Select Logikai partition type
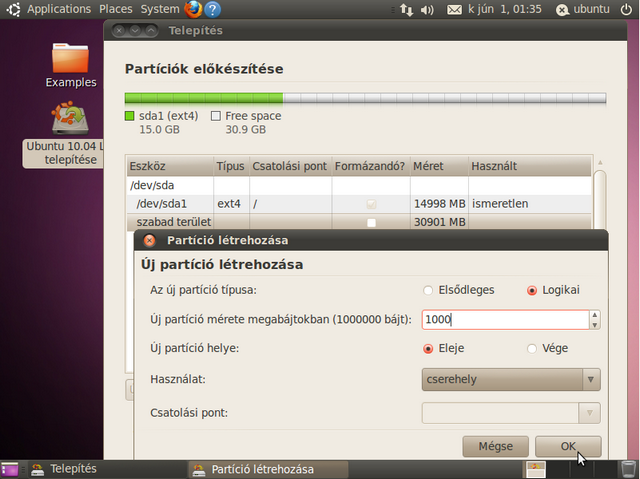Screen dimensions: 640x479 pyautogui.click(x=532, y=291)
